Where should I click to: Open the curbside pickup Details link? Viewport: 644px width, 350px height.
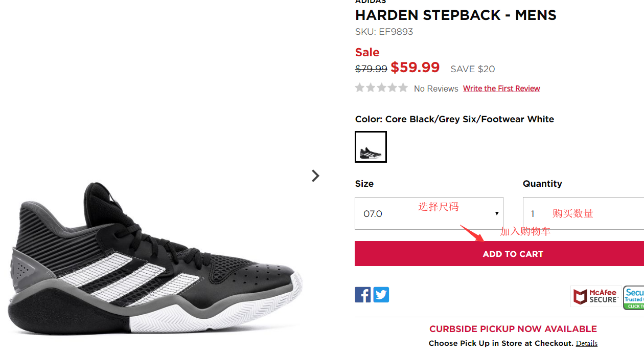click(x=586, y=343)
